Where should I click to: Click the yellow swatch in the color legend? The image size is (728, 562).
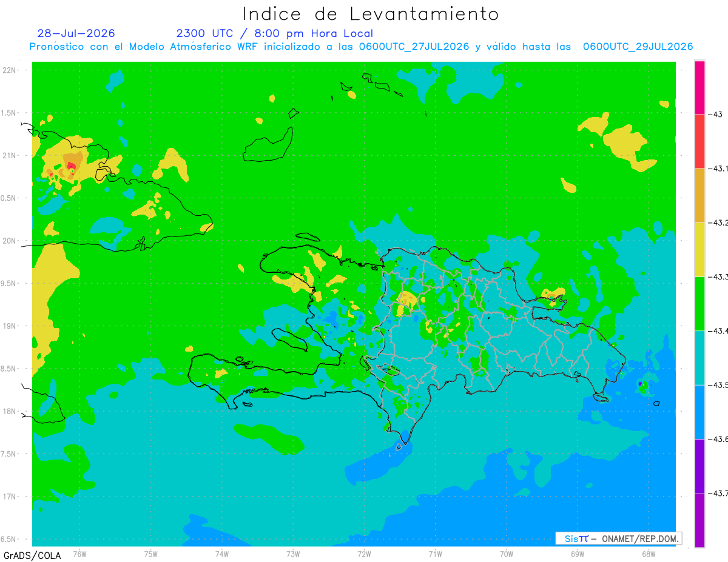click(x=699, y=249)
